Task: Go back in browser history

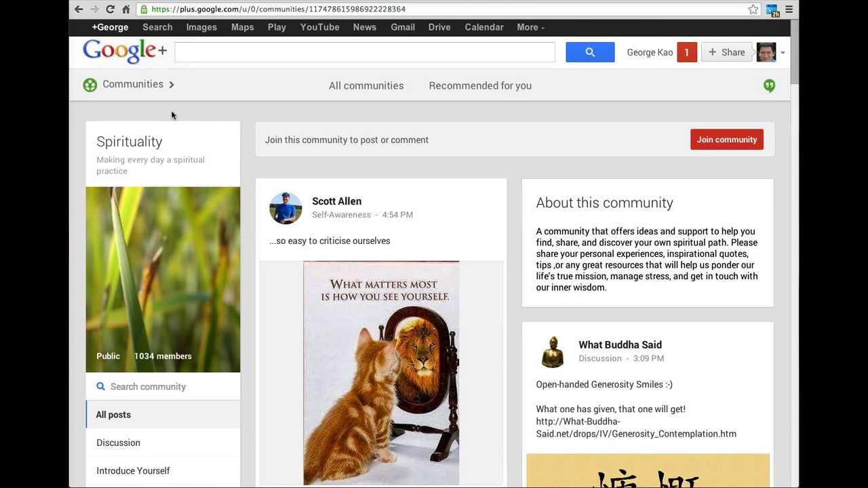Action: pos(79,9)
